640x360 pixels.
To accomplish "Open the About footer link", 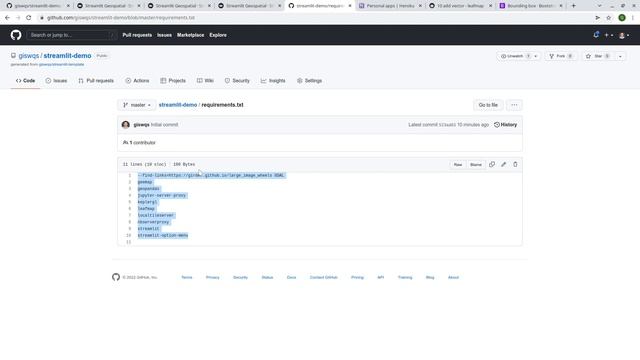I will coord(453,278).
